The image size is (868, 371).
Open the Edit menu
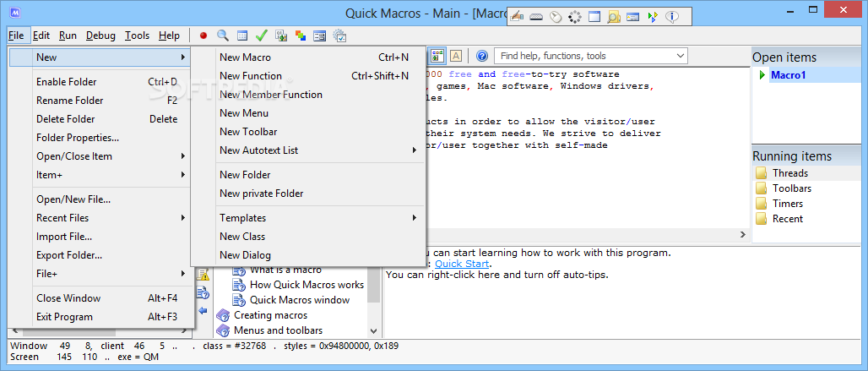(x=41, y=35)
